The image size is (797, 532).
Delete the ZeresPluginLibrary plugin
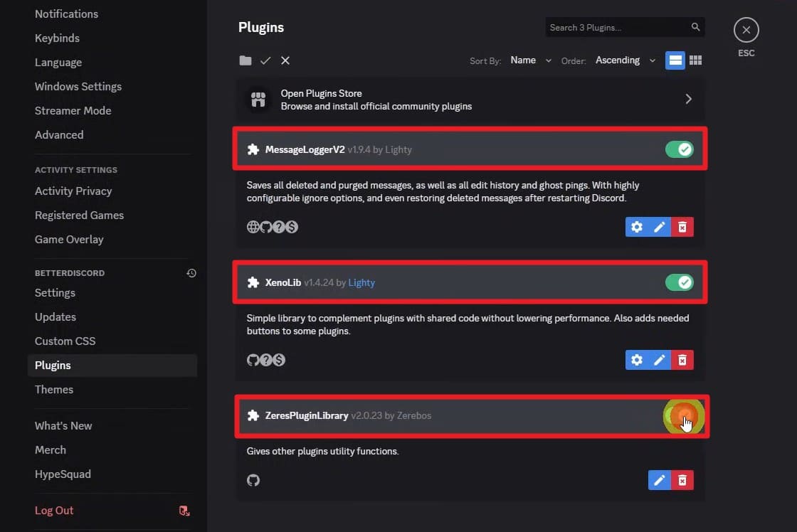(682, 480)
